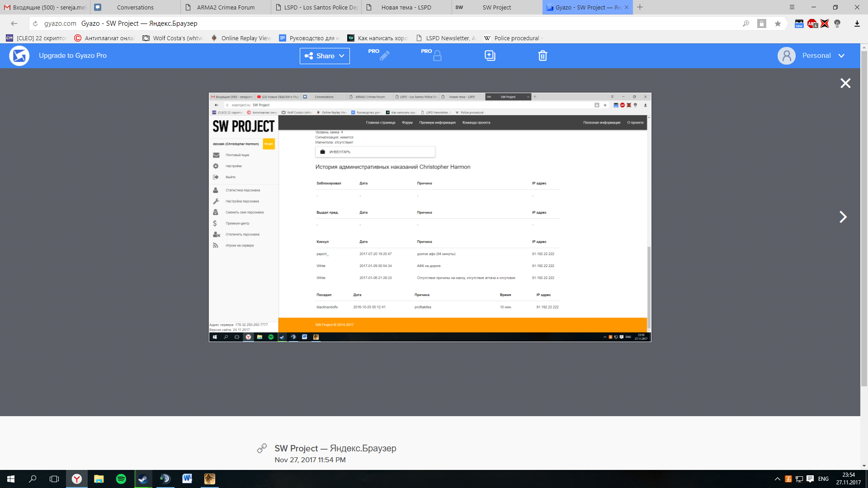Click the link icon beside image title

coord(262,448)
